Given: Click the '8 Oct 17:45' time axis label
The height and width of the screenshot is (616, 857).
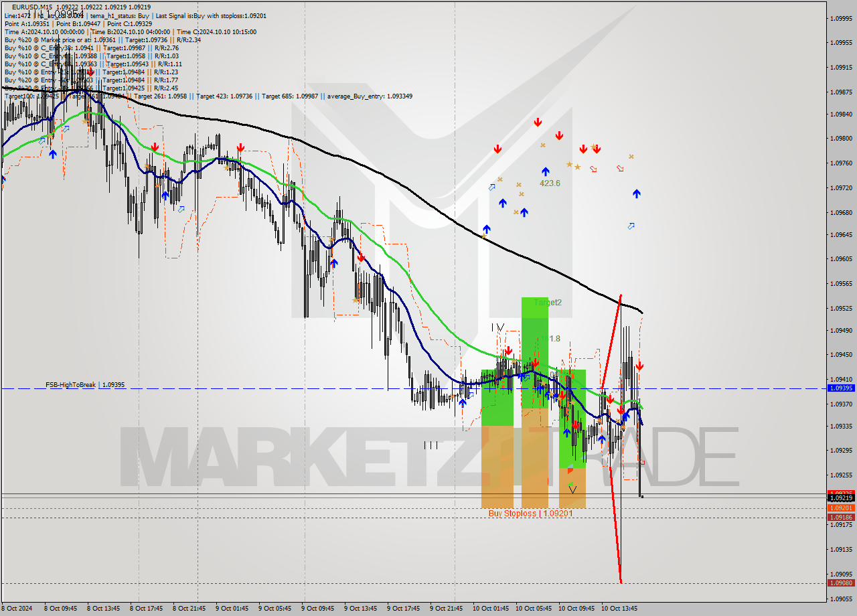Looking at the screenshot, I should [146, 609].
